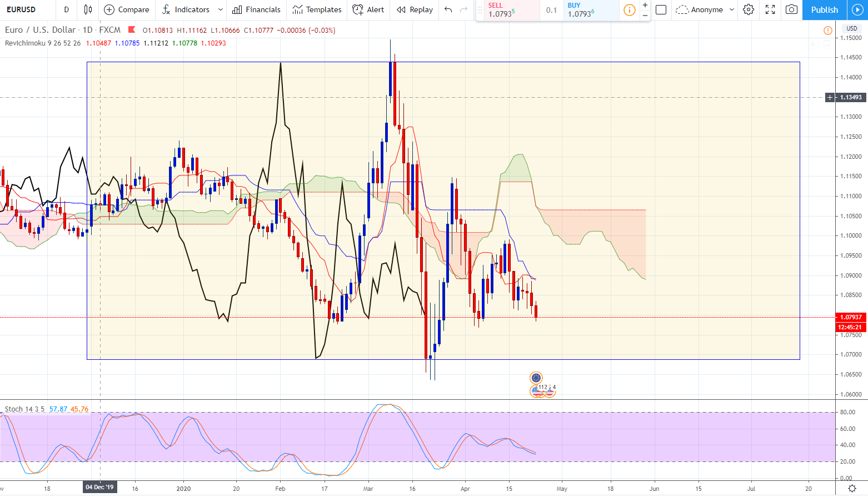The width and height of the screenshot is (868, 497).
Task: Click the 12:45:21 bar countdown label
Action: point(851,327)
